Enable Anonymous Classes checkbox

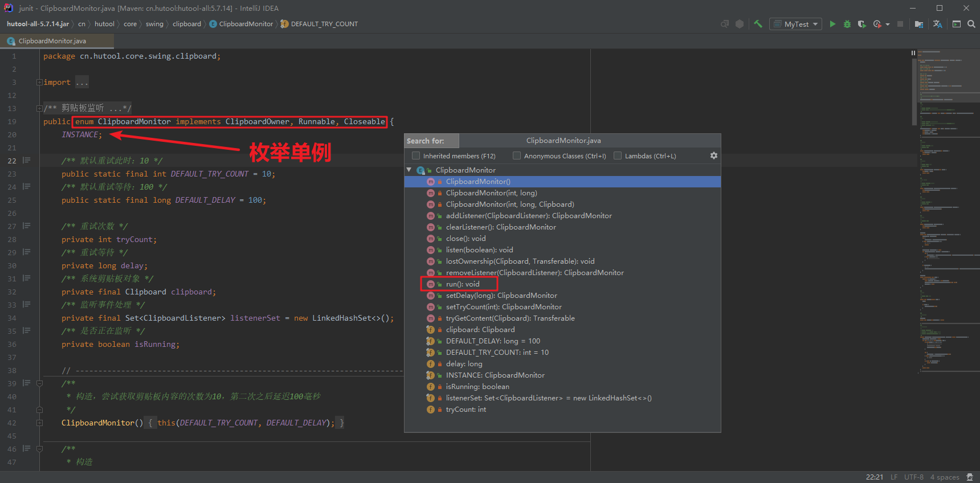tap(517, 155)
